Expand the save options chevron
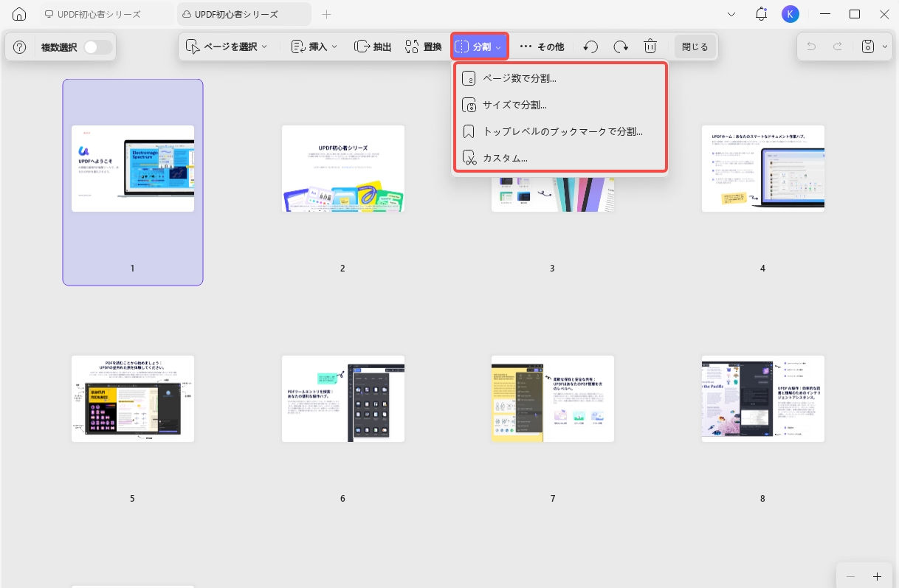The width and height of the screenshot is (899, 588). [x=885, y=46]
